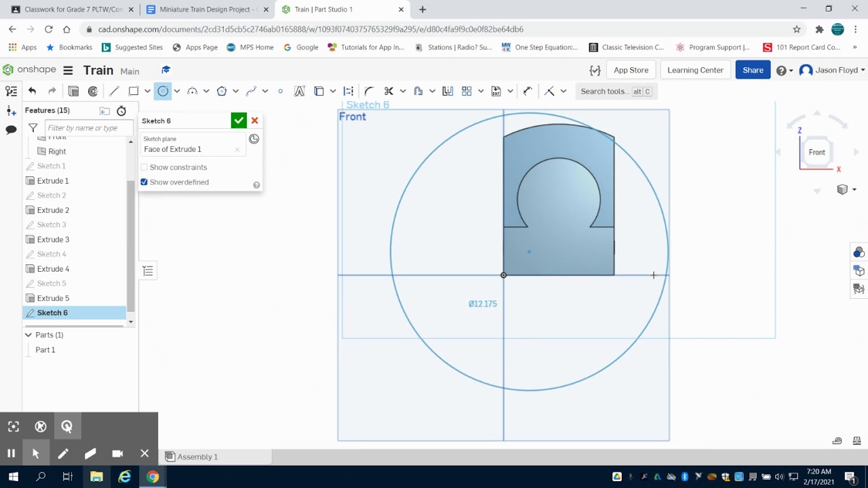Open the sketch dialog help question mark
Viewport: 868px width, 488px height.
(256, 185)
